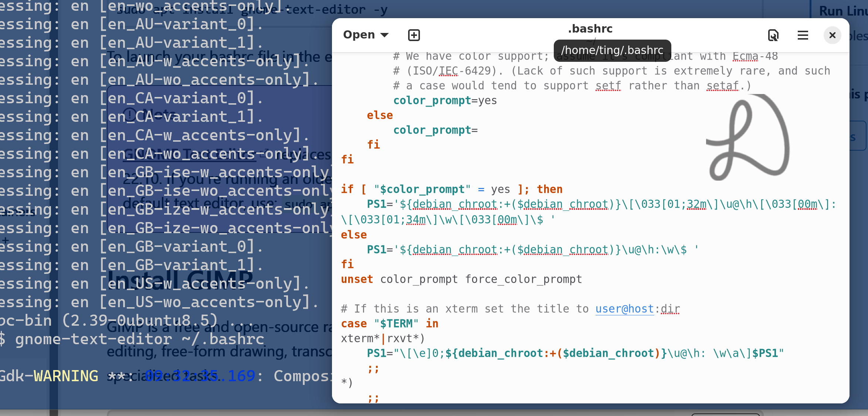Click the unset color_prompt force_color_prompt line
The width and height of the screenshot is (868, 416).
tap(461, 279)
